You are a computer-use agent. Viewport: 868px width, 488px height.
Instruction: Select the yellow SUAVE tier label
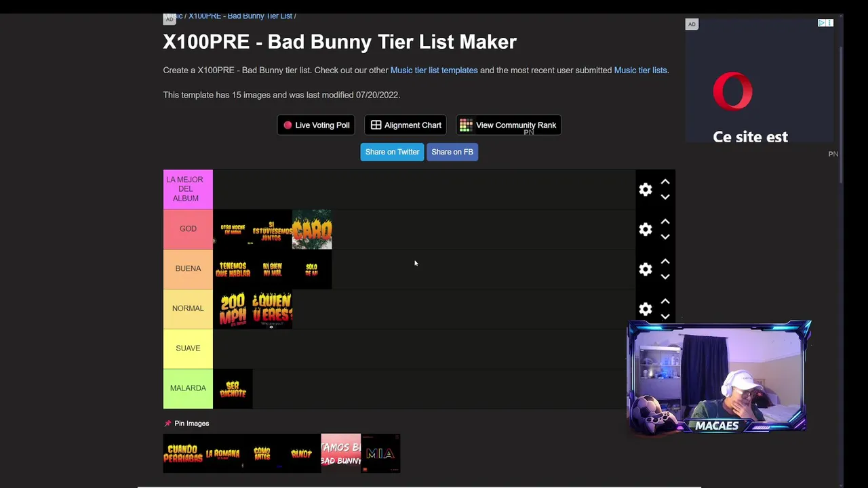[188, 349]
